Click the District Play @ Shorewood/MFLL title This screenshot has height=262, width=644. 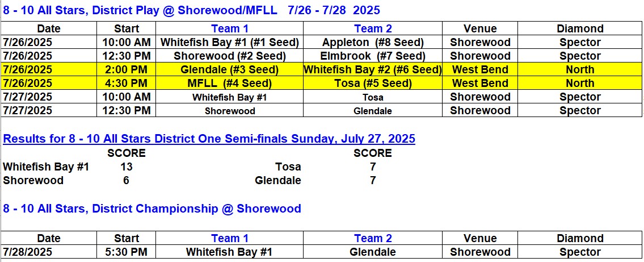(x=191, y=10)
